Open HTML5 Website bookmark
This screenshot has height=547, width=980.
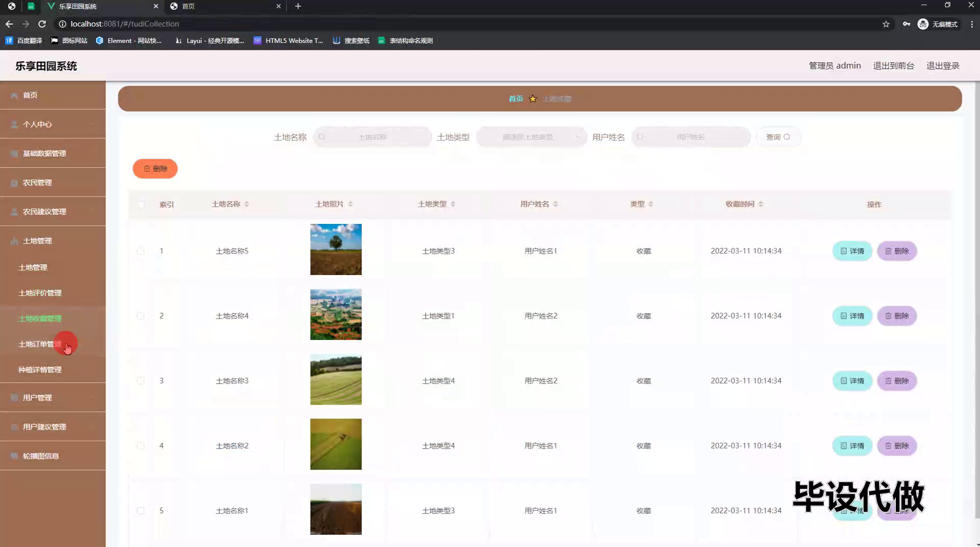tap(288, 41)
